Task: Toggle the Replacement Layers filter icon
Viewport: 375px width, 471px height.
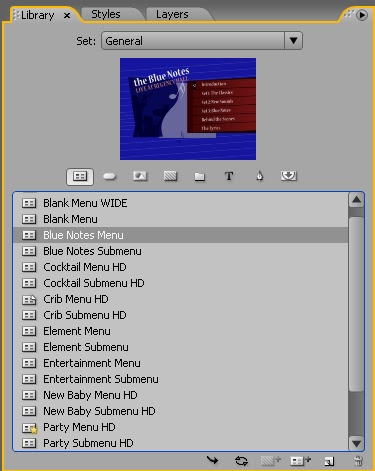Action: tap(288, 176)
